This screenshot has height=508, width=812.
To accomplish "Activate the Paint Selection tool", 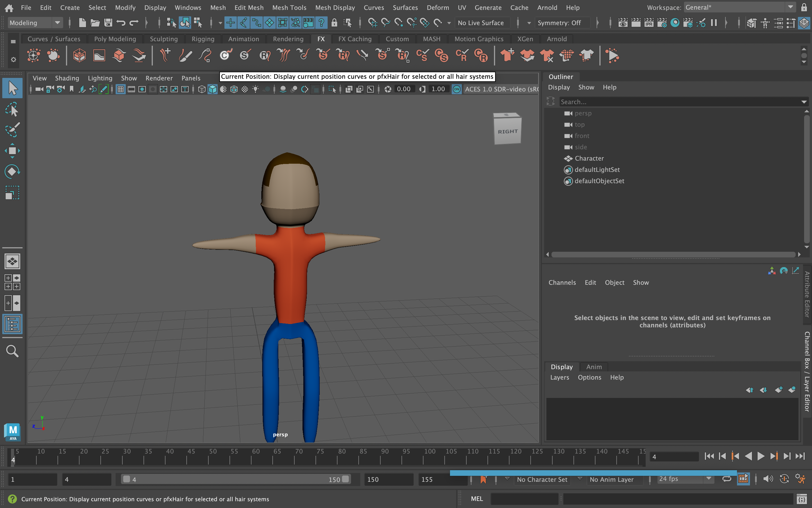I will [12, 130].
